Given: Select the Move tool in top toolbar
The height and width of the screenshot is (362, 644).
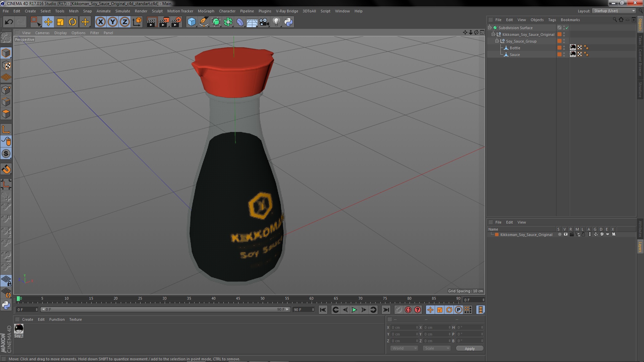Looking at the screenshot, I should (x=48, y=22).
